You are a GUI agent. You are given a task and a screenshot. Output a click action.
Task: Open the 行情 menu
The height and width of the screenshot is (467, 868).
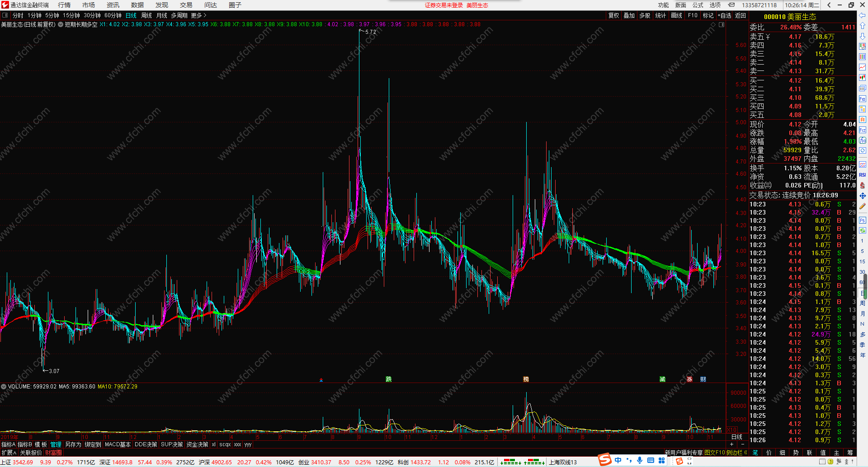click(64, 5)
